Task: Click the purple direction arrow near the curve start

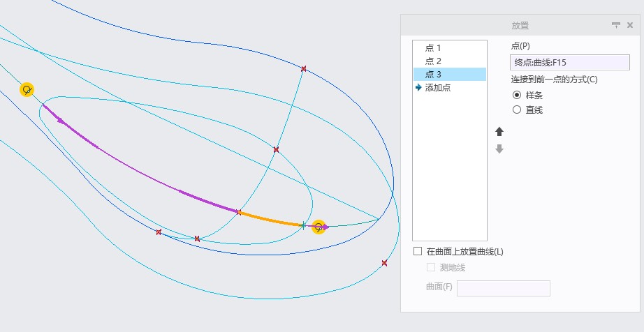Action: tap(60, 120)
